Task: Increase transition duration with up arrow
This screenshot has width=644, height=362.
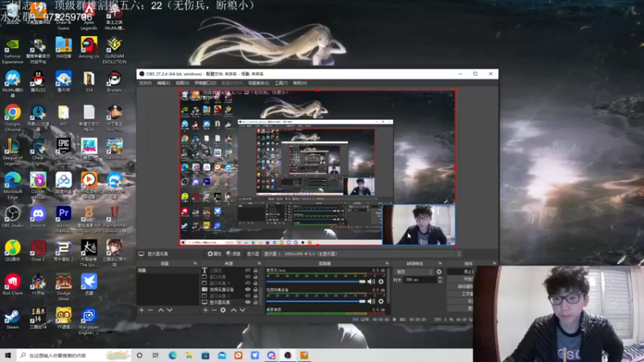Action: (440, 278)
